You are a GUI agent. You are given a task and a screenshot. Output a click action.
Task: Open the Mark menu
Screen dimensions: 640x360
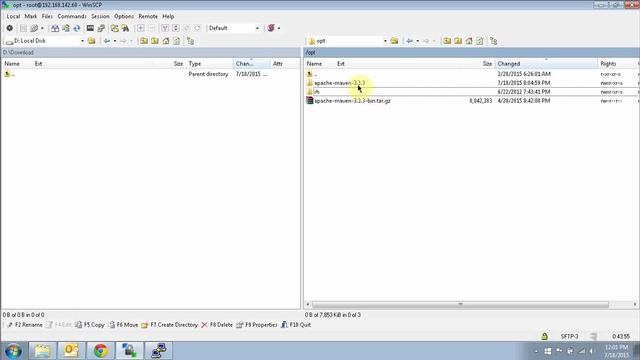31,16
